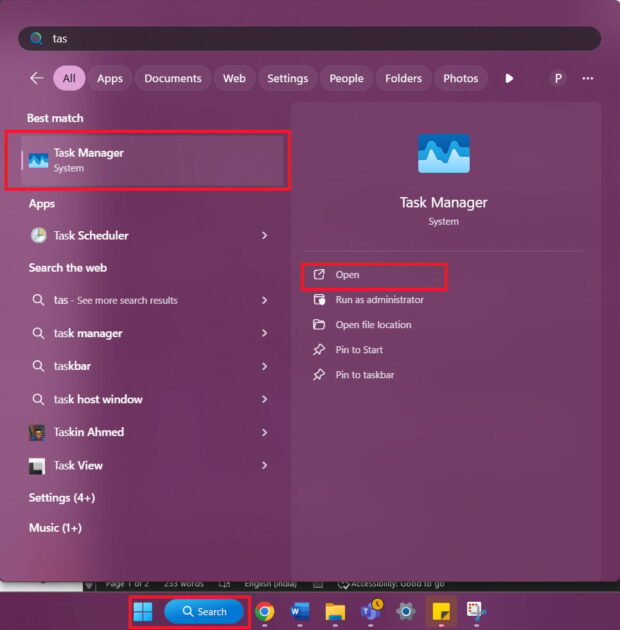
Task: Expand Task Scheduler options chevron
Action: point(264,235)
